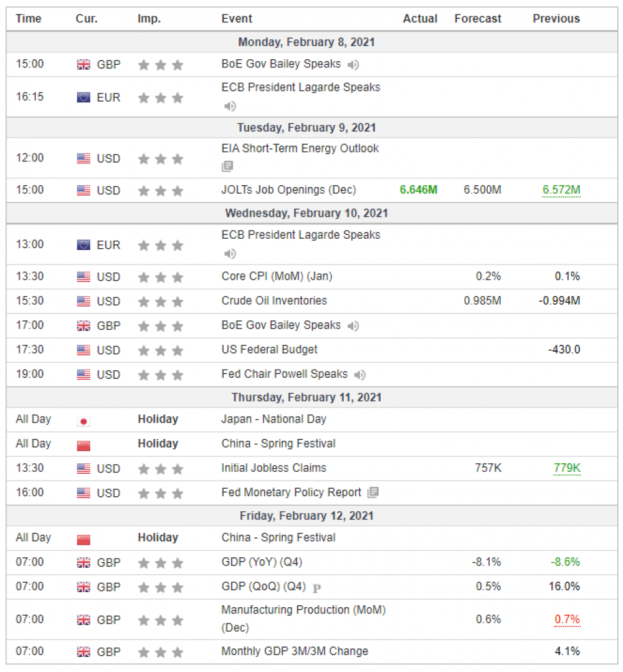Open the Fed Monetary Policy Report event

pos(291,492)
